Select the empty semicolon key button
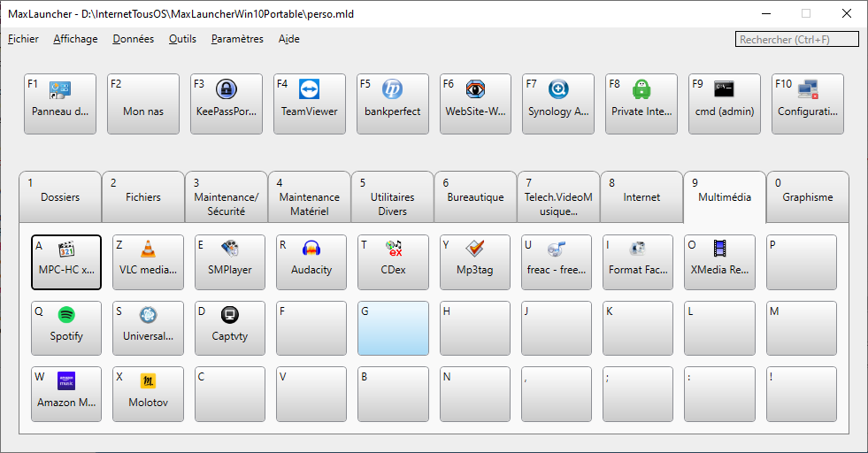868x453 pixels. [638, 394]
